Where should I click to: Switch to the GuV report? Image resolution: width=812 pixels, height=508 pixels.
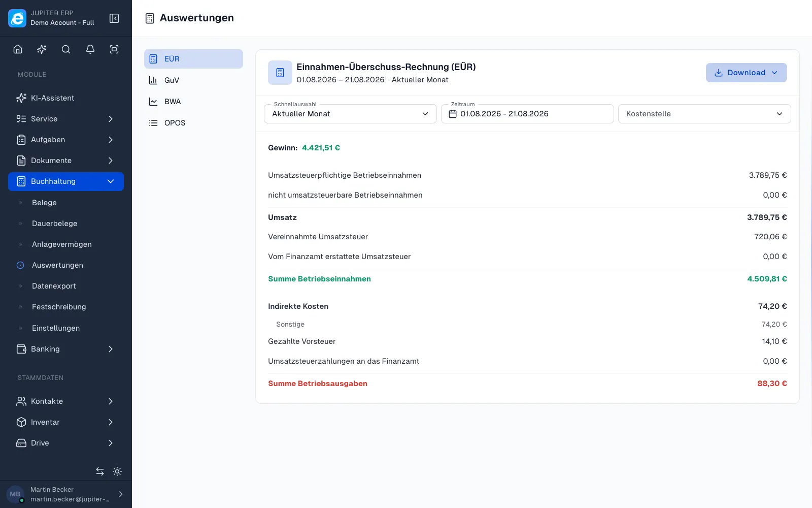point(193,80)
